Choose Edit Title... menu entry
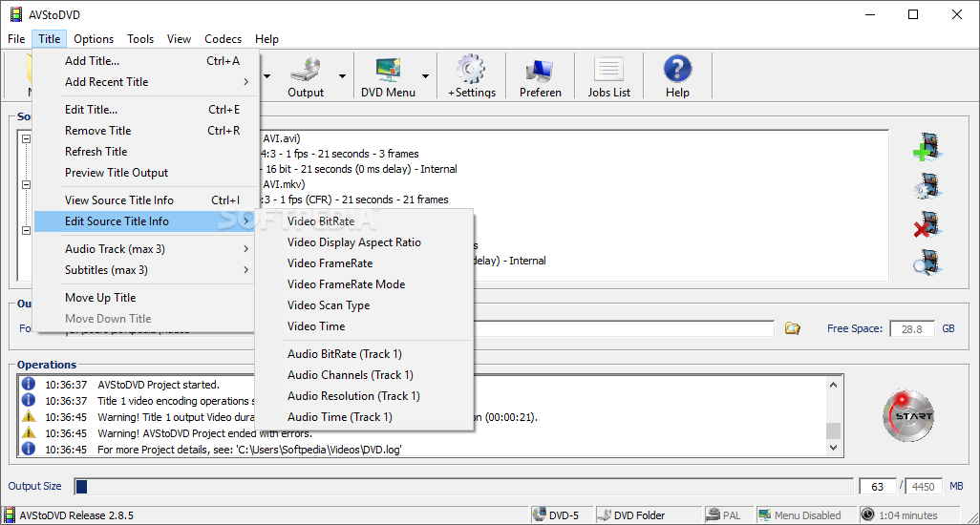Screen dimensions: 980x525 144,109
